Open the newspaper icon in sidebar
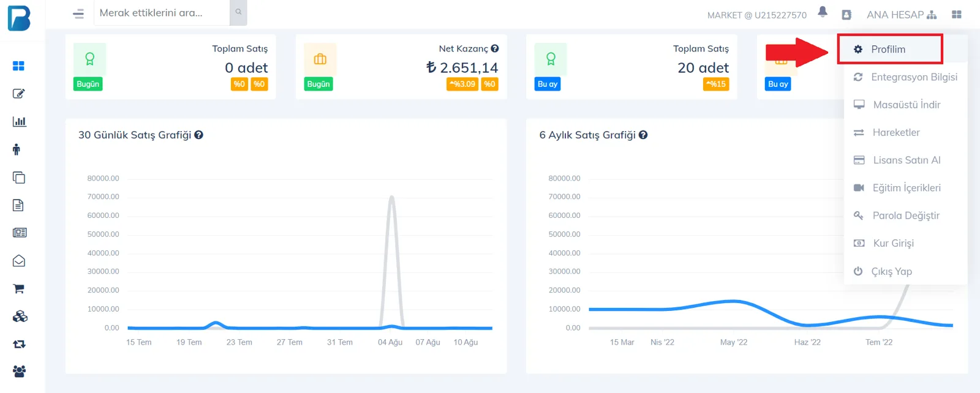 [20, 233]
